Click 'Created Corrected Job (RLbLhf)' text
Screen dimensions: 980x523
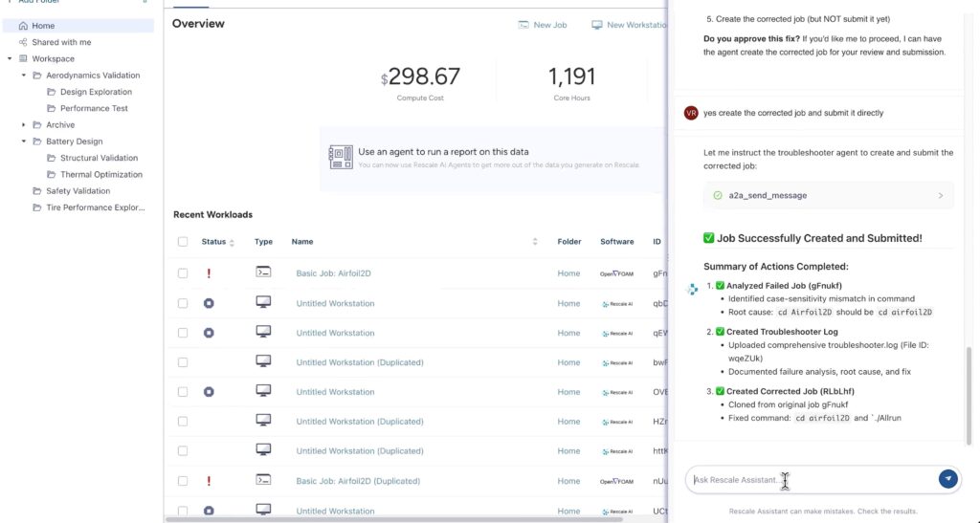pos(790,391)
